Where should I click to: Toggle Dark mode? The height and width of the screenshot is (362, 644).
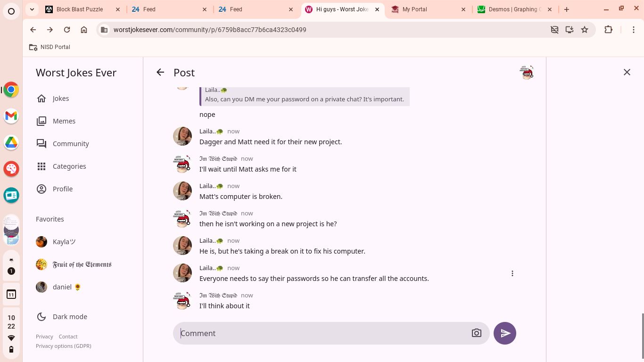click(69, 317)
